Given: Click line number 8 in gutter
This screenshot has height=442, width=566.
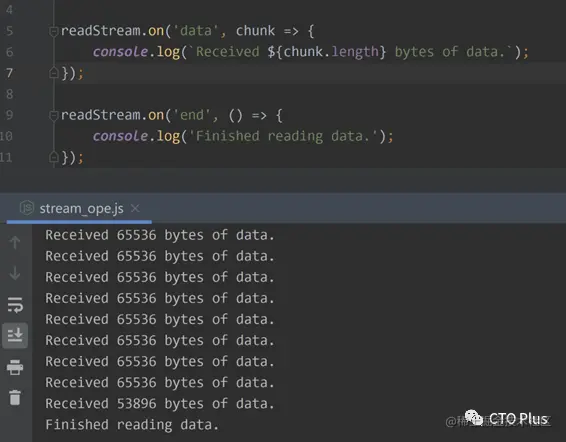Looking at the screenshot, I should tap(10, 94).
